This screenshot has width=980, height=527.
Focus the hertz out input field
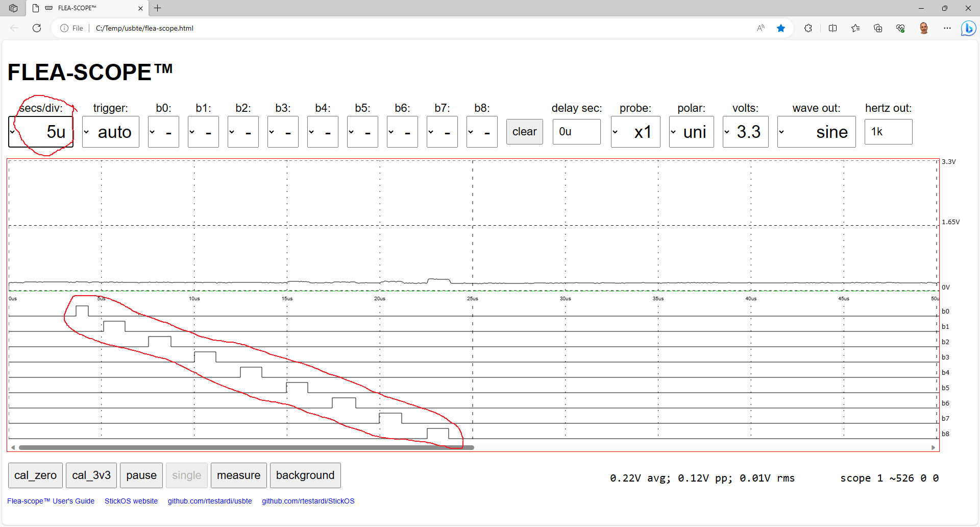(889, 132)
